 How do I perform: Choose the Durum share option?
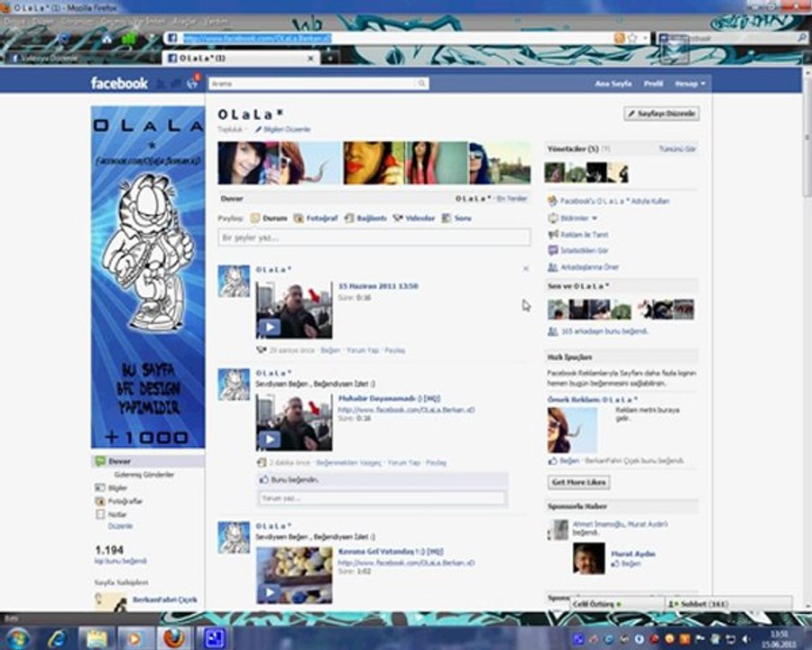click(269, 218)
